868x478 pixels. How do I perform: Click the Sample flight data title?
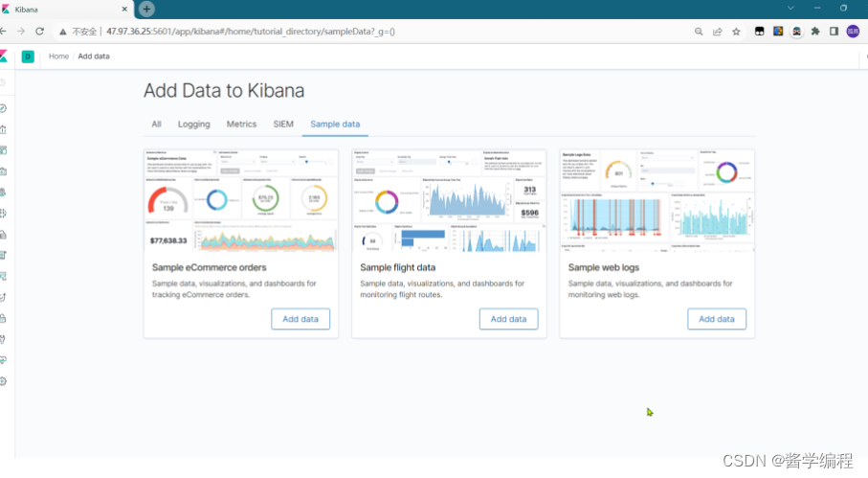point(397,267)
